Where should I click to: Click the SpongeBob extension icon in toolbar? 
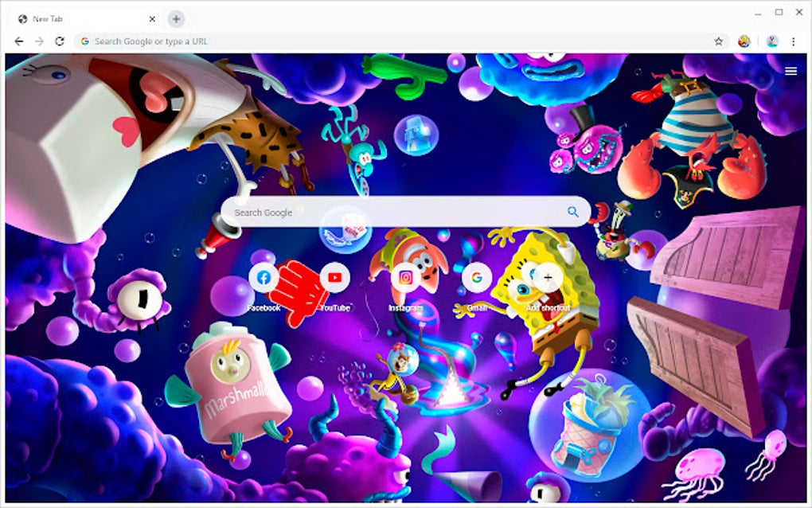click(x=743, y=40)
